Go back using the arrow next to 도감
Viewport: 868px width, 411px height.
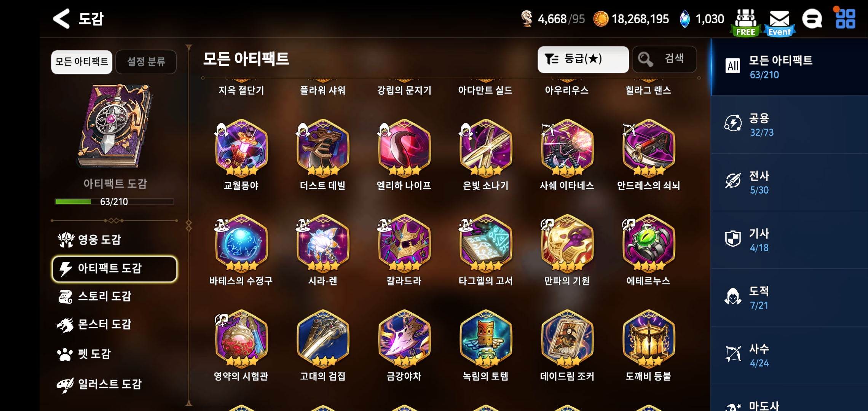click(x=61, y=19)
